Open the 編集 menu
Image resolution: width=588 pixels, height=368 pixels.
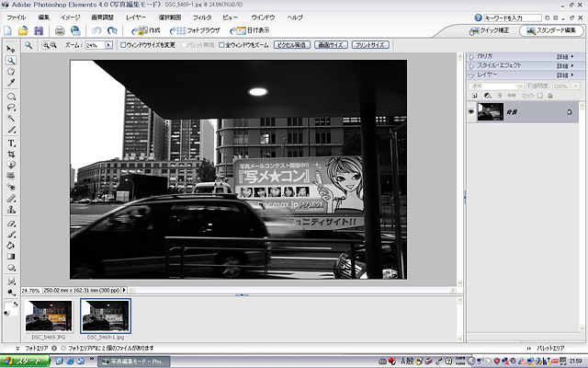43,17
